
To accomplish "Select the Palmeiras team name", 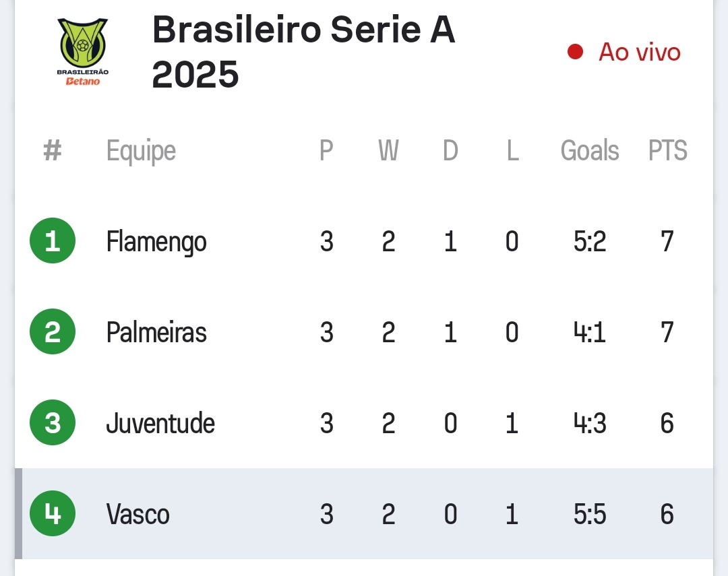I will [156, 332].
